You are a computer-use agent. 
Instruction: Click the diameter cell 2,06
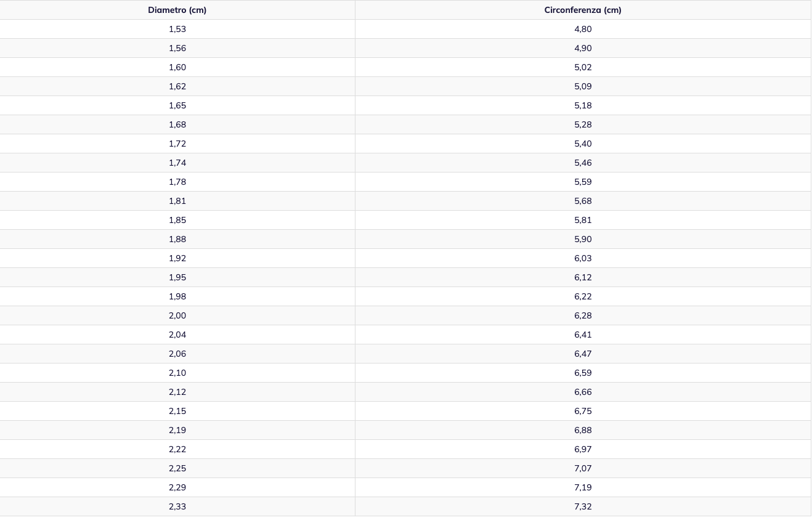(x=177, y=354)
